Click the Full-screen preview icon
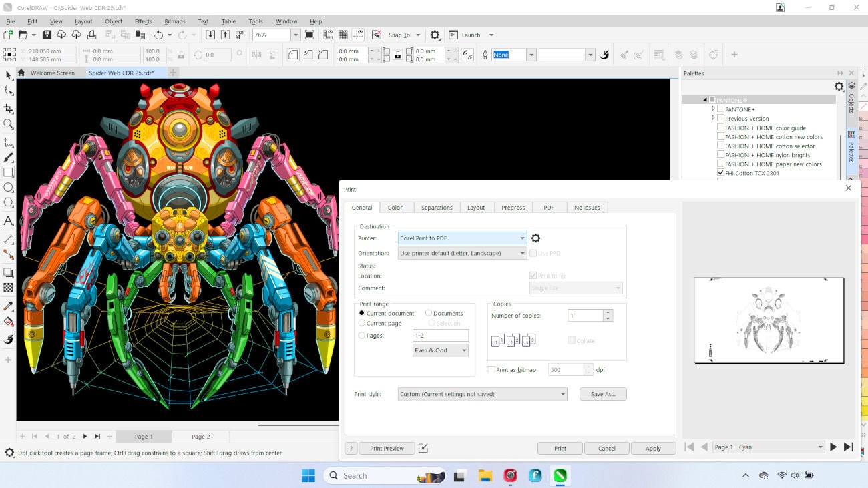The height and width of the screenshot is (488, 868). tap(310, 35)
